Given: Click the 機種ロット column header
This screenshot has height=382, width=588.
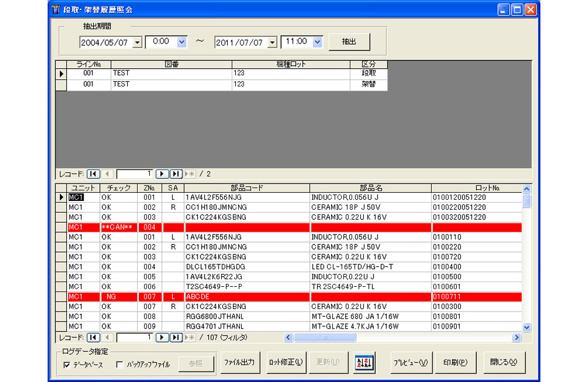Looking at the screenshot, I should click(291, 64).
